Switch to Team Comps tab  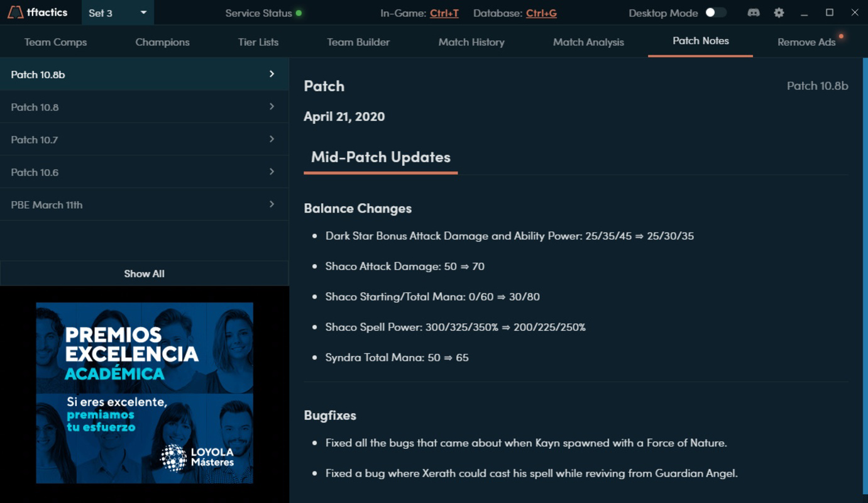pos(55,42)
